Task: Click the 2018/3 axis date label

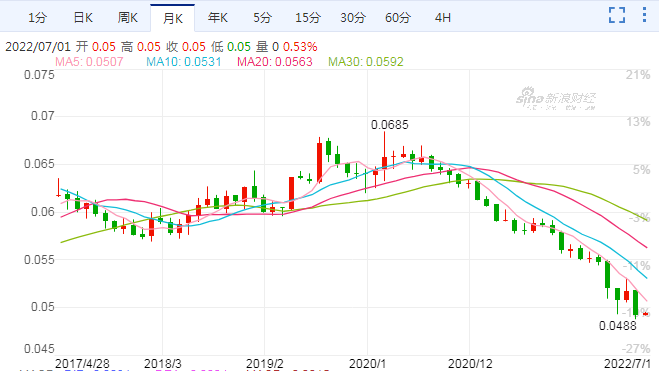Action: pyautogui.click(x=163, y=364)
